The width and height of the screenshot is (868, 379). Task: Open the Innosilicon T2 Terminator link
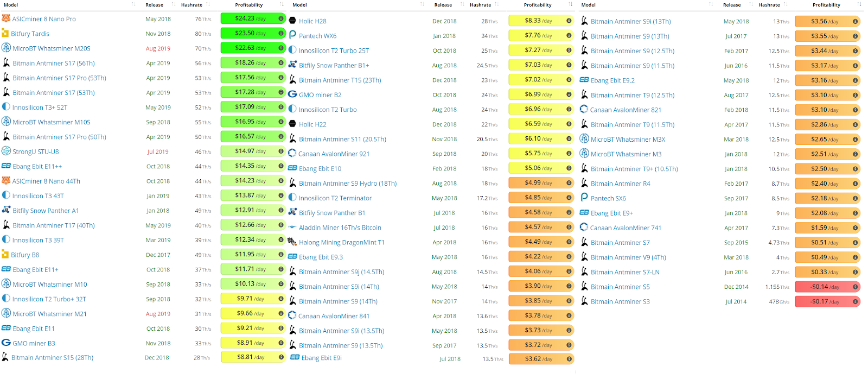coord(335,198)
